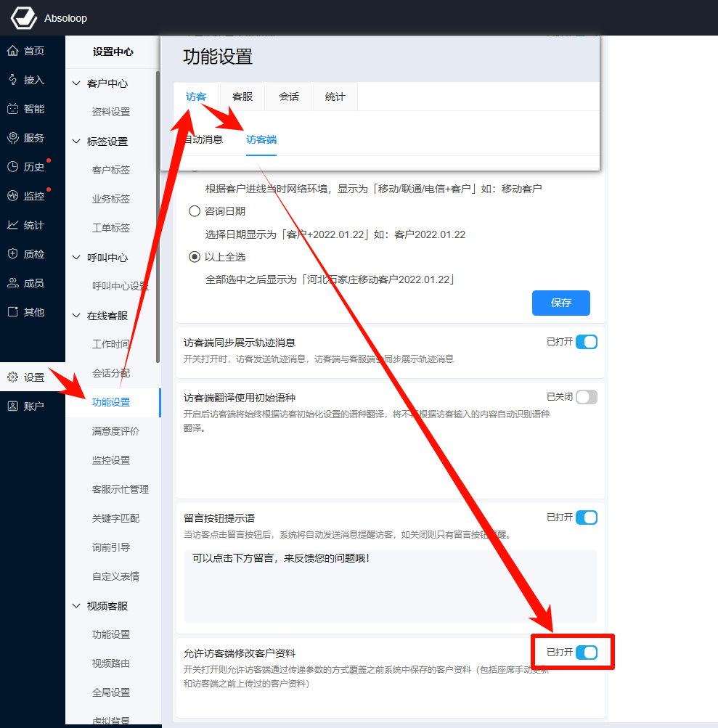Open 全局设置 item
The image size is (718, 728).
coord(111,692)
